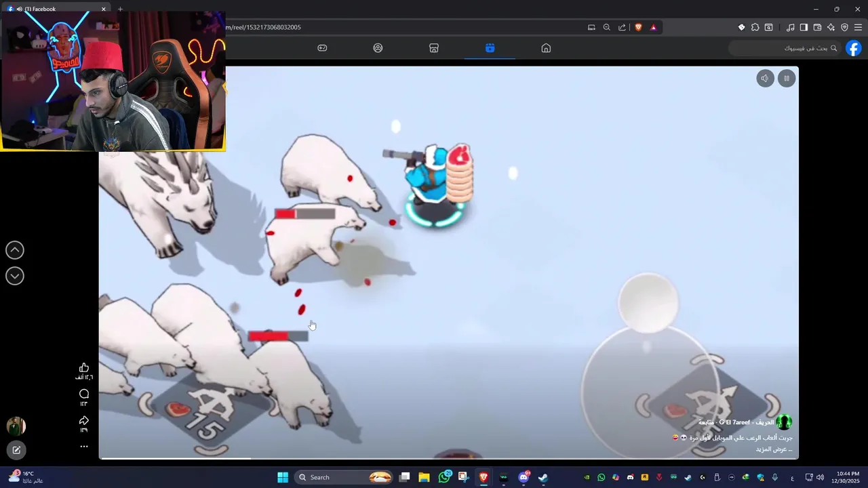The image size is (868, 488).
Task: Go to the previous reel with up chevron
Action: [15, 250]
